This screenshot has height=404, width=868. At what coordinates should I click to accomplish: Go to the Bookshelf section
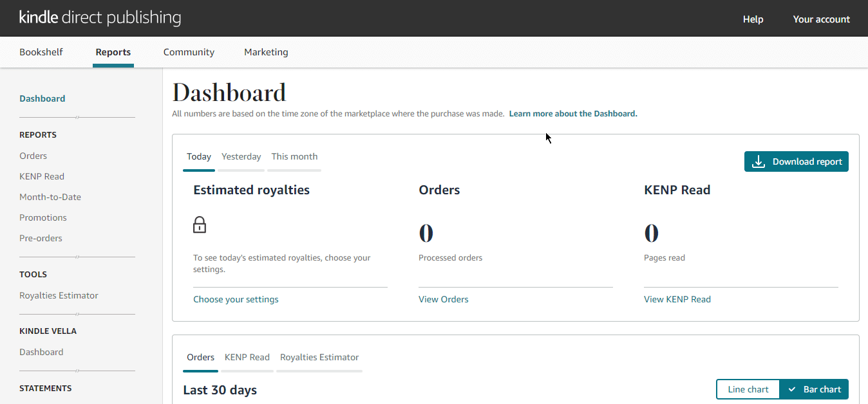[x=41, y=52]
